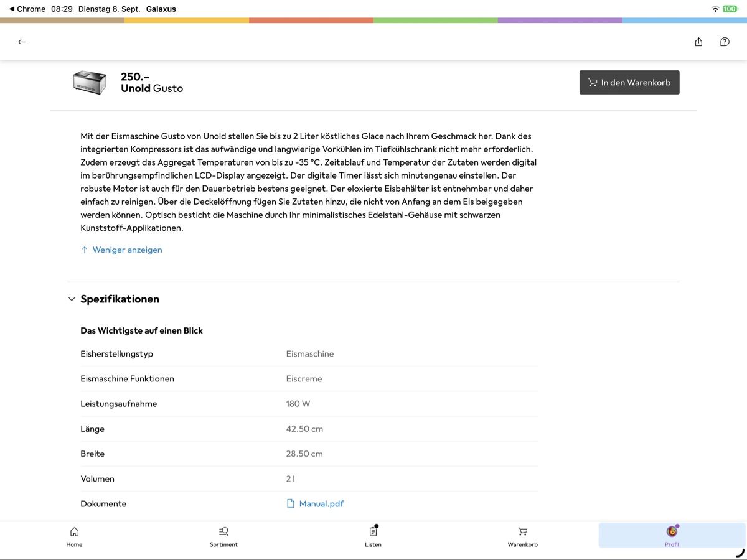Select 'Das Wichtigste auf einen Blick' heading
The image size is (747, 560).
(141, 330)
